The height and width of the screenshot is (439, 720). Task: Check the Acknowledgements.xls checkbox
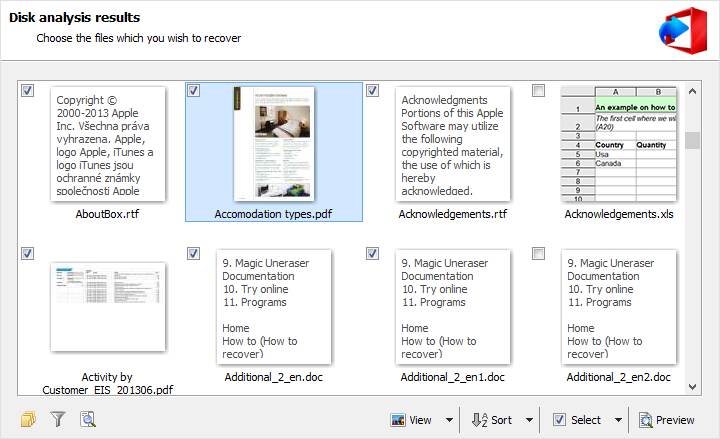click(538, 90)
